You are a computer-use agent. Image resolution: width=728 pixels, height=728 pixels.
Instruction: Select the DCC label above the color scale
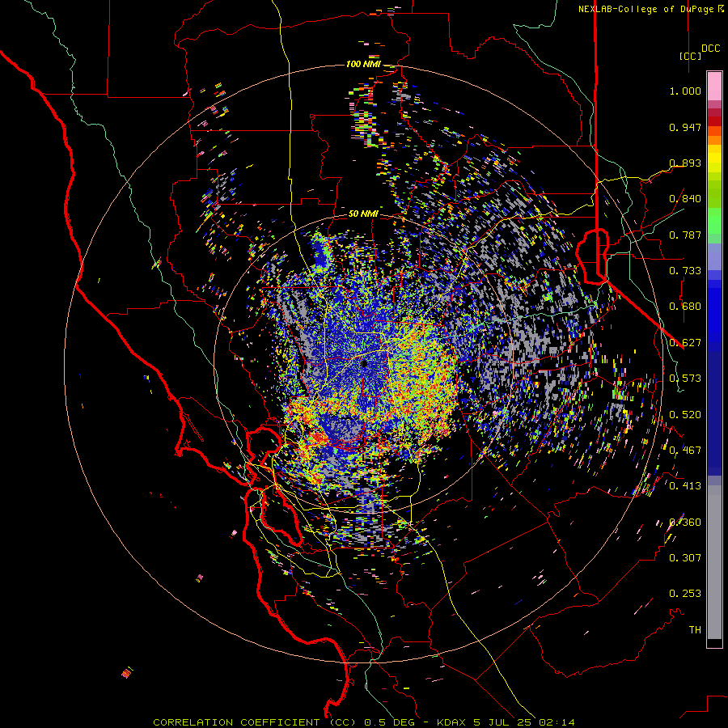[710, 49]
